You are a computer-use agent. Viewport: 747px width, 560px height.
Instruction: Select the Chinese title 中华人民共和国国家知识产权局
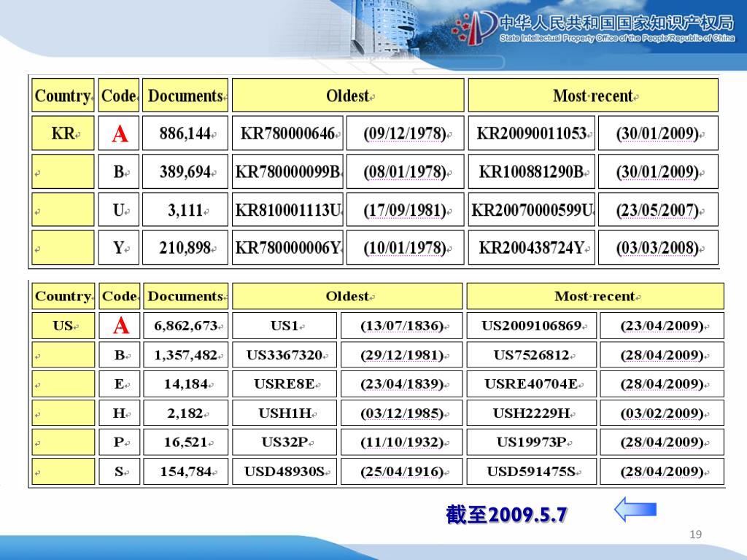(616, 23)
